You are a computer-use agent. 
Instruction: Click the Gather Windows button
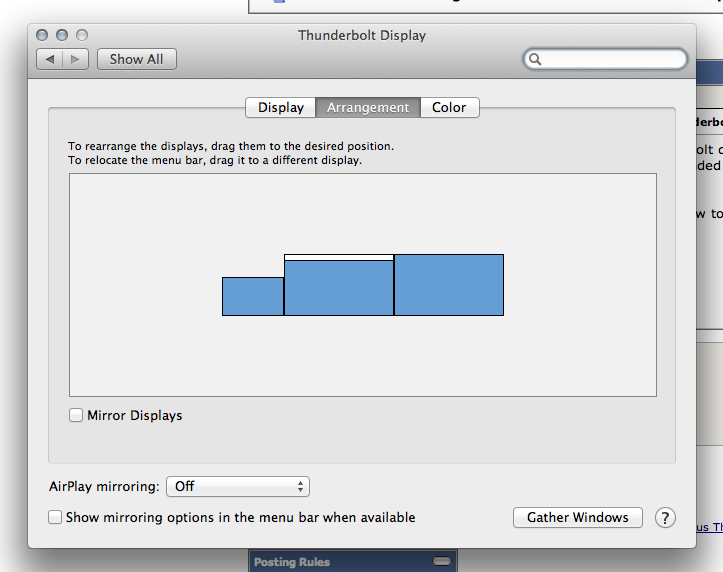click(x=578, y=518)
